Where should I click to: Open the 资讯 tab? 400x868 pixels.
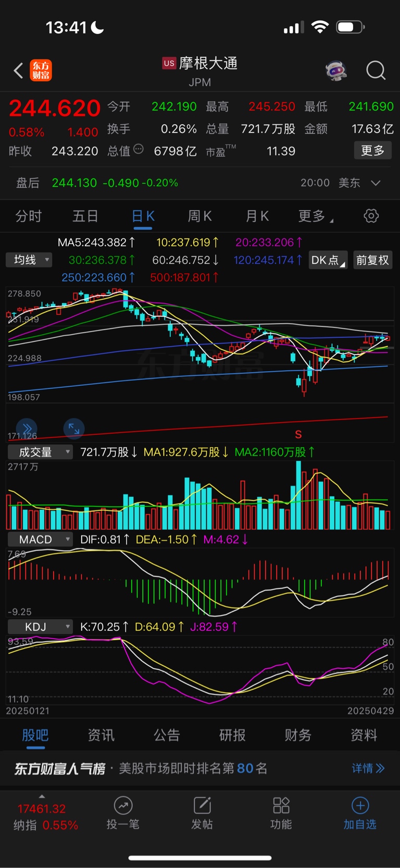pyautogui.click(x=101, y=735)
